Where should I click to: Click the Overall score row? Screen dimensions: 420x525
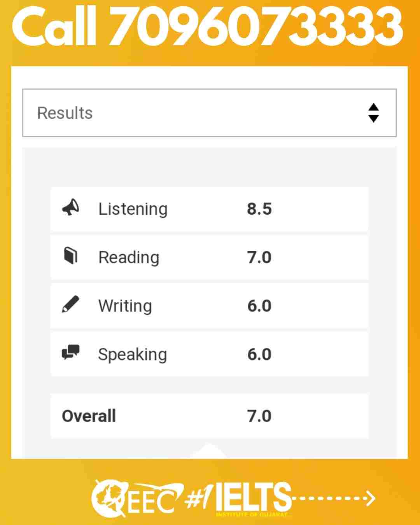[x=209, y=416]
